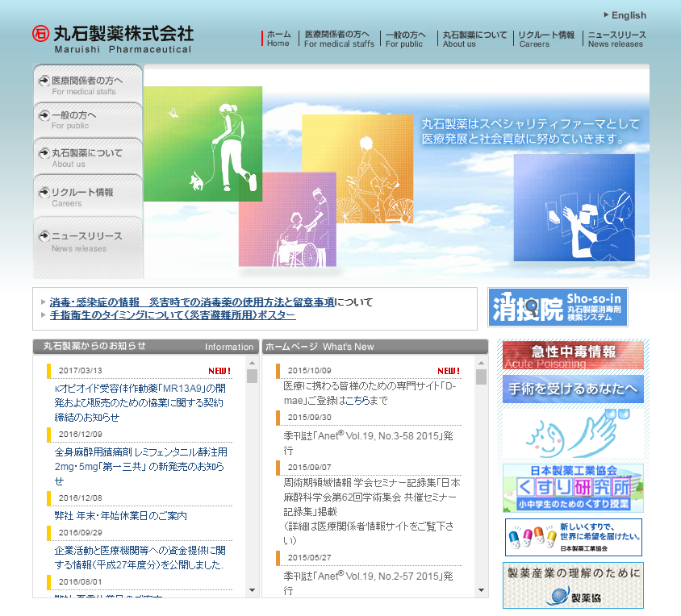The image size is (681, 616).
Task: Click the date 2015/05/27 in What's New
Action: click(x=310, y=557)
